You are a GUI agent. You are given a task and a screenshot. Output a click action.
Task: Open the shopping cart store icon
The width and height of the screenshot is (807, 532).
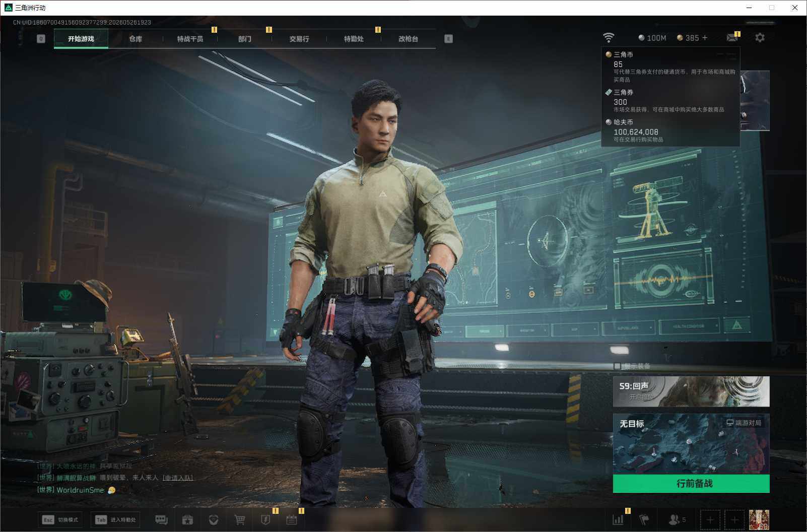click(x=240, y=520)
